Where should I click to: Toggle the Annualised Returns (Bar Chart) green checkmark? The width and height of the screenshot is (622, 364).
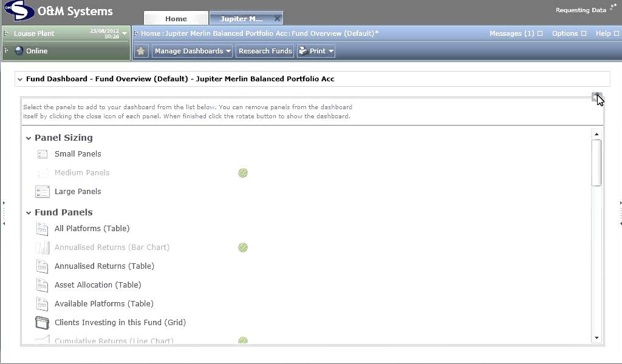[243, 248]
